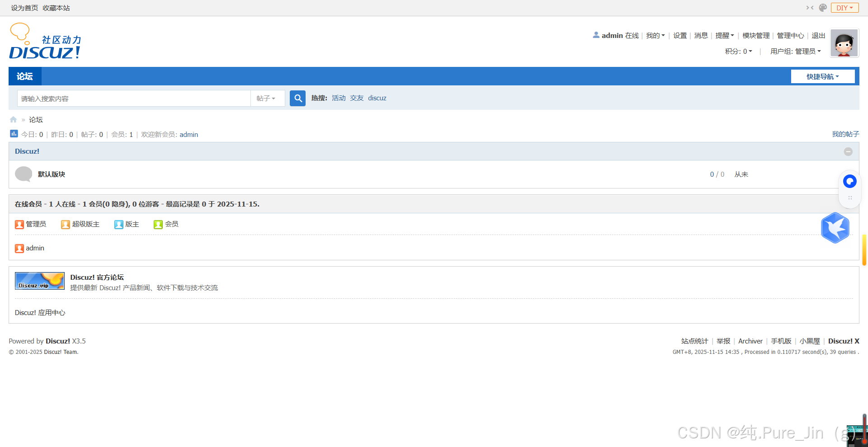Expand the 用户组: 管理员 dropdown
868x447 pixels.
(796, 52)
